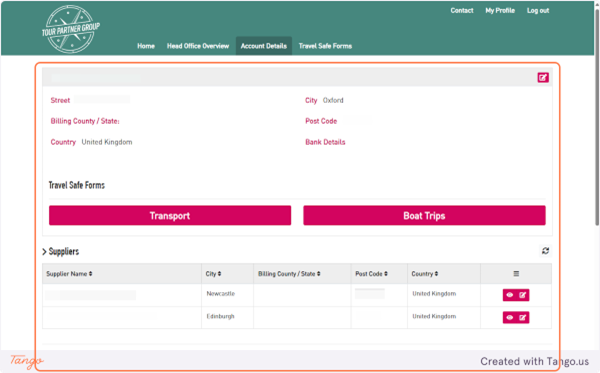Click United Kingdom in the Edinburgh row
This screenshot has height=373, width=600.
pos(434,316)
